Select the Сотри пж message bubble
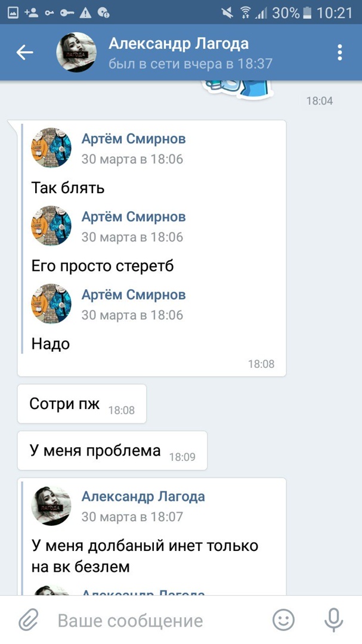The width and height of the screenshot is (362, 644). (82, 404)
